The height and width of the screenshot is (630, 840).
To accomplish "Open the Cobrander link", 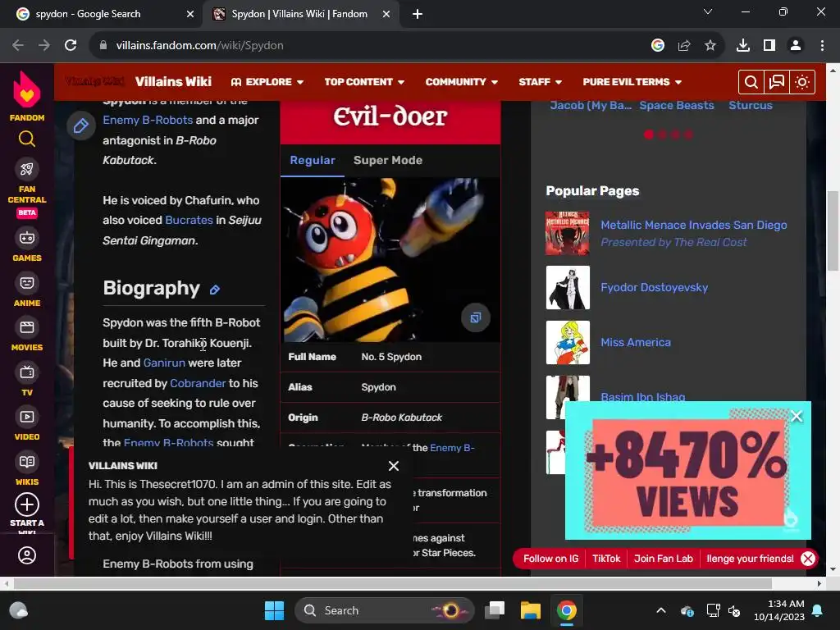I will [198, 383].
